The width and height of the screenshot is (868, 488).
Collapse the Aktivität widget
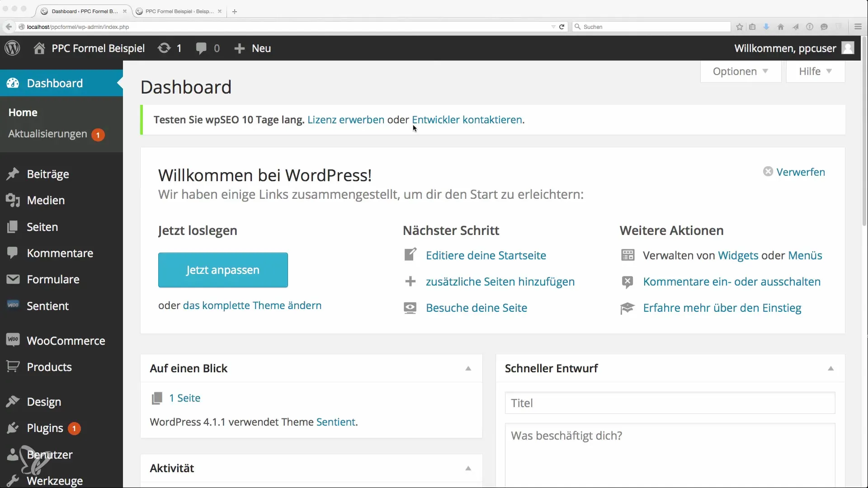(468, 469)
